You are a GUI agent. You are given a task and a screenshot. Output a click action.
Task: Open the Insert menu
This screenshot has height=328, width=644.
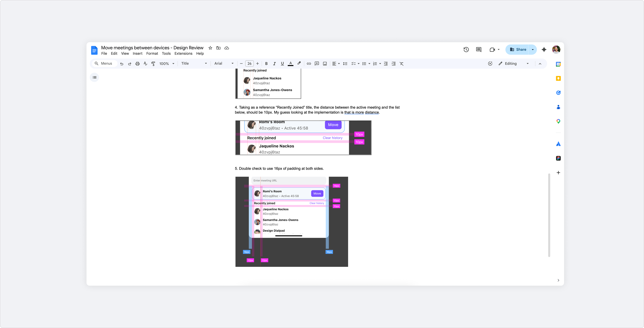tap(138, 54)
